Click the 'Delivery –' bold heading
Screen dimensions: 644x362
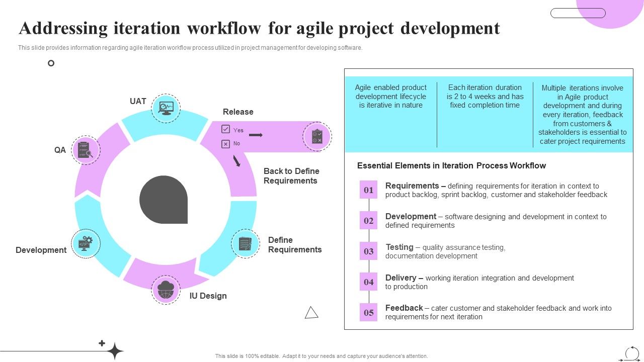tap(404, 278)
